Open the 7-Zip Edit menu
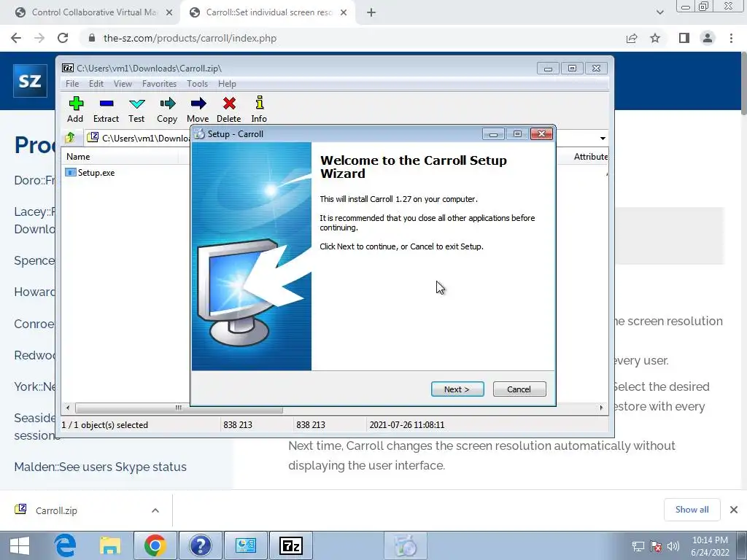The image size is (747, 560). [96, 84]
